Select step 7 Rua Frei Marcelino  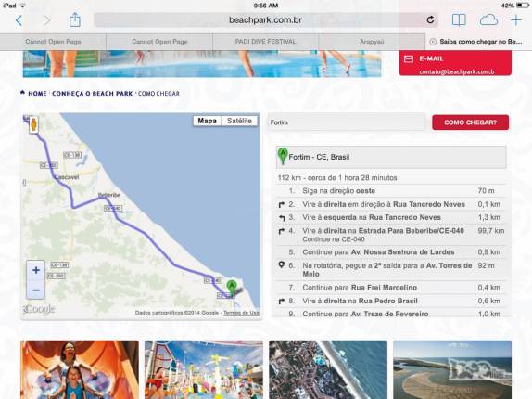390,288
